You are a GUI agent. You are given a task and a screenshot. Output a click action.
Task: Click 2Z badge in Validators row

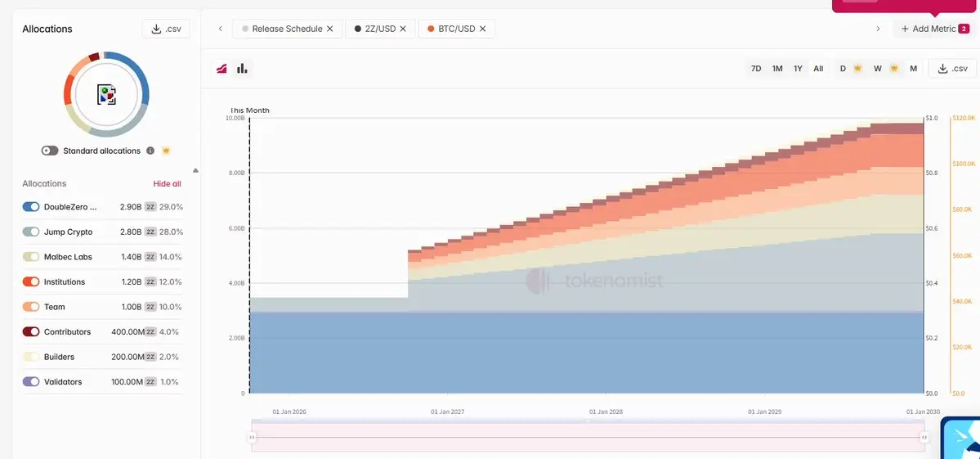click(150, 381)
